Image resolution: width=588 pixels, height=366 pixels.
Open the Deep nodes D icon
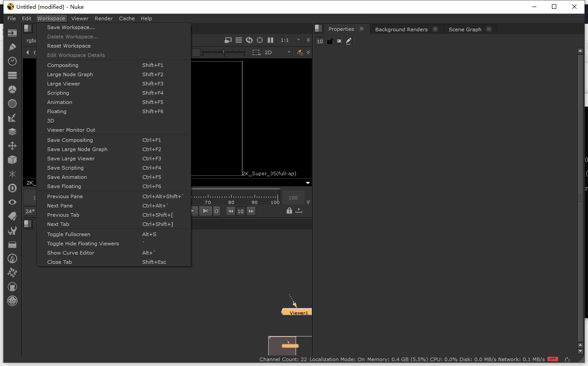[x=12, y=188]
